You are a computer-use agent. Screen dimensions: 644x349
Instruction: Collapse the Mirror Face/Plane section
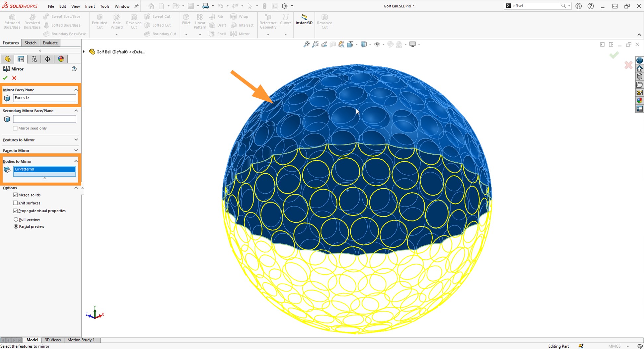pyautogui.click(x=76, y=90)
